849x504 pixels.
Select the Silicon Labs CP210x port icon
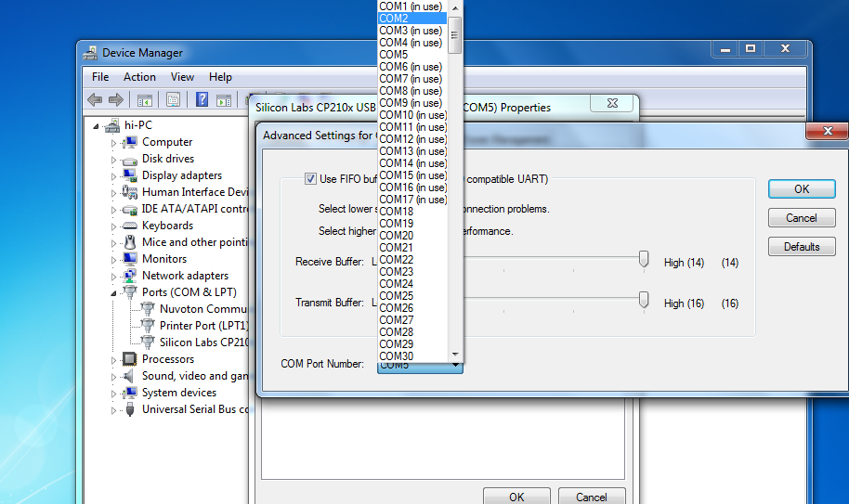(148, 342)
